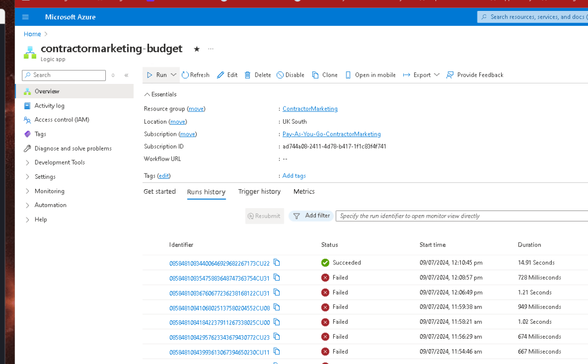Image resolution: width=588 pixels, height=364 pixels.
Task: Select Overview in the sidebar
Action: pos(74,91)
